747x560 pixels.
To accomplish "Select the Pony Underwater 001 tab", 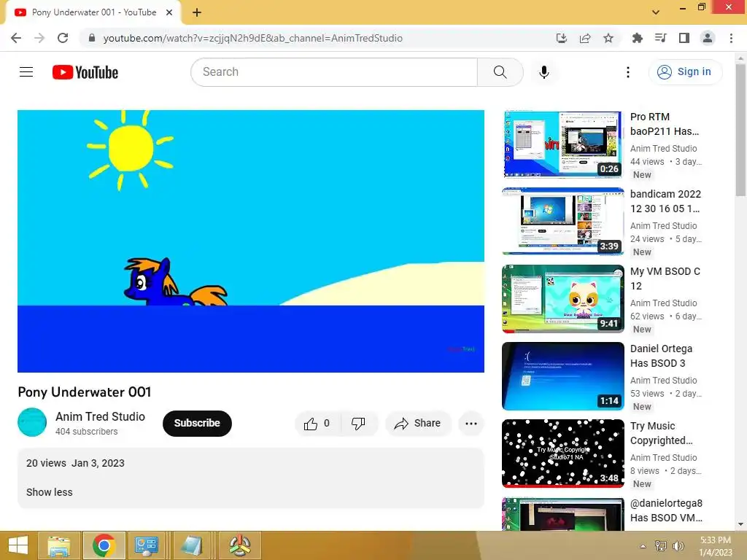I will pos(93,12).
